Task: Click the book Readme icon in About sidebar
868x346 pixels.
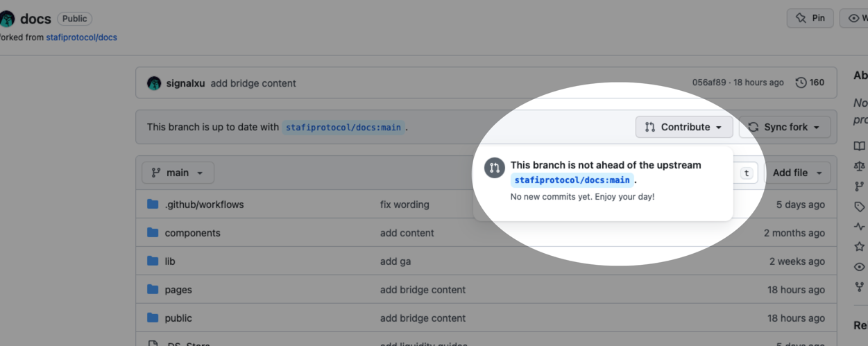Action: 860,146
